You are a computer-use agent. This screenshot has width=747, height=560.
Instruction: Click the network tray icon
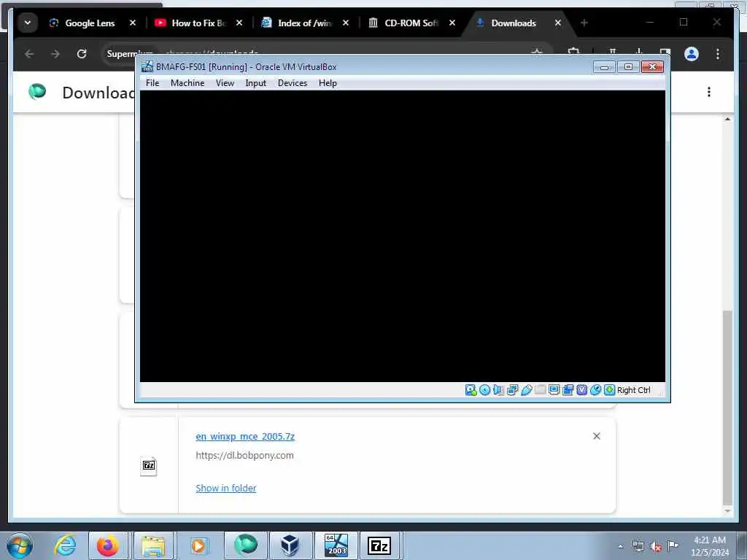tap(638, 546)
